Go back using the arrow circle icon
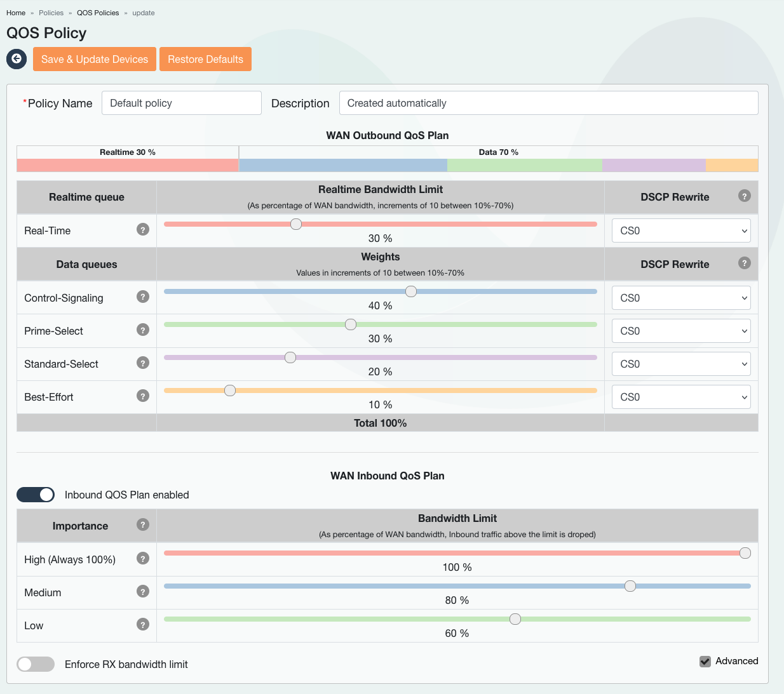This screenshot has height=694, width=784. pyautogui.click(x=17, y=59)
